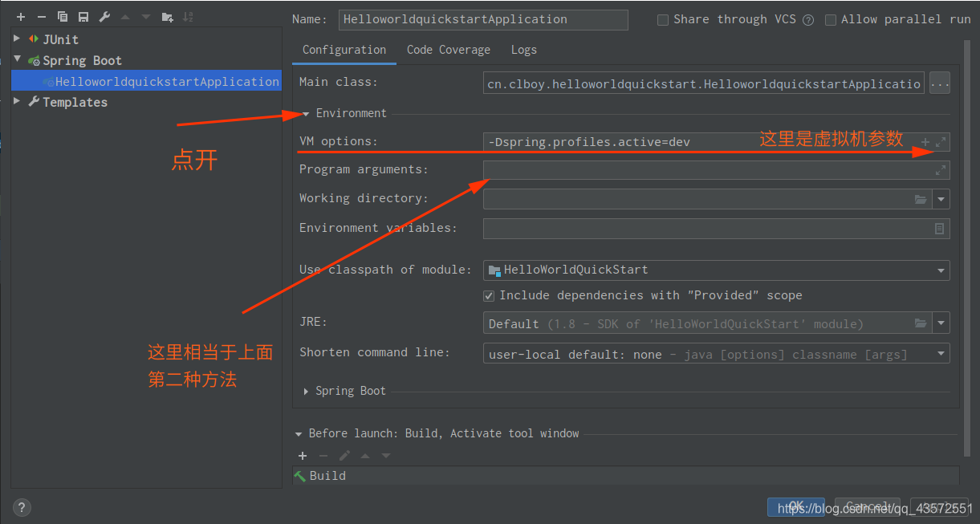Select HelloworldquickstartApplication in the tree
The image size is (980, 524).
[x=146, y=81]
